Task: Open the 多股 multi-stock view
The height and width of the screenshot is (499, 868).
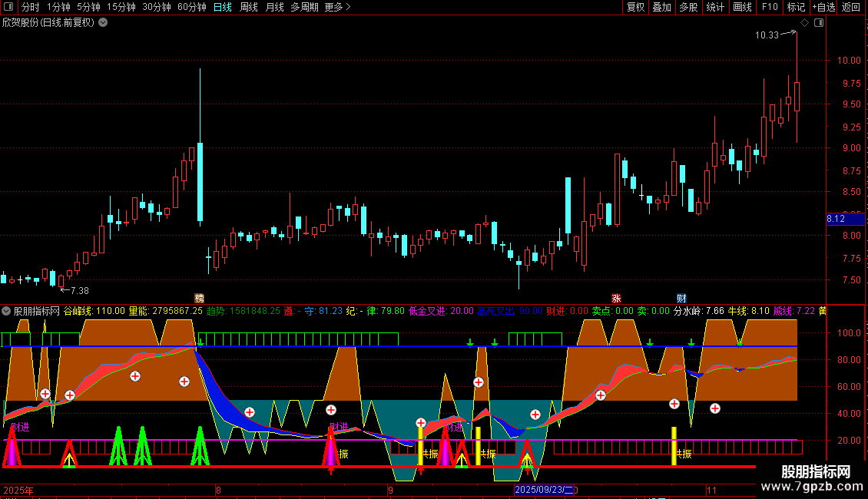Action: tap(688, 7)
